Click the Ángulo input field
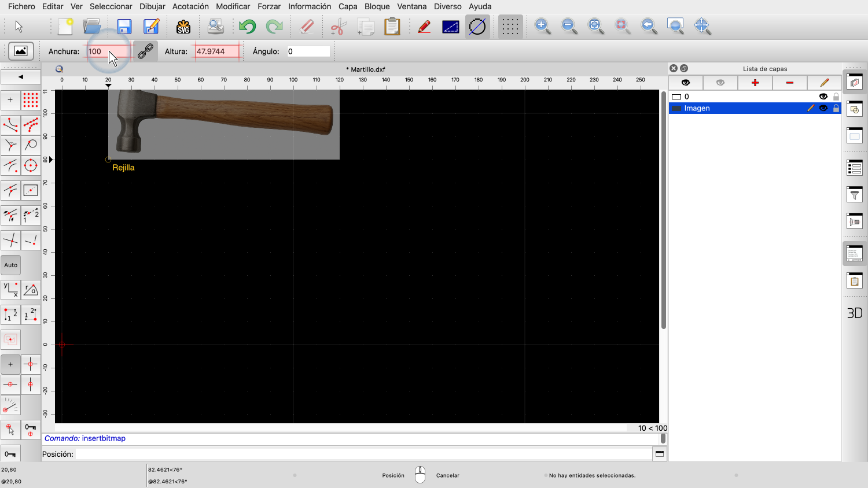This screenshot has width=868, height=488. coord(308,51)
